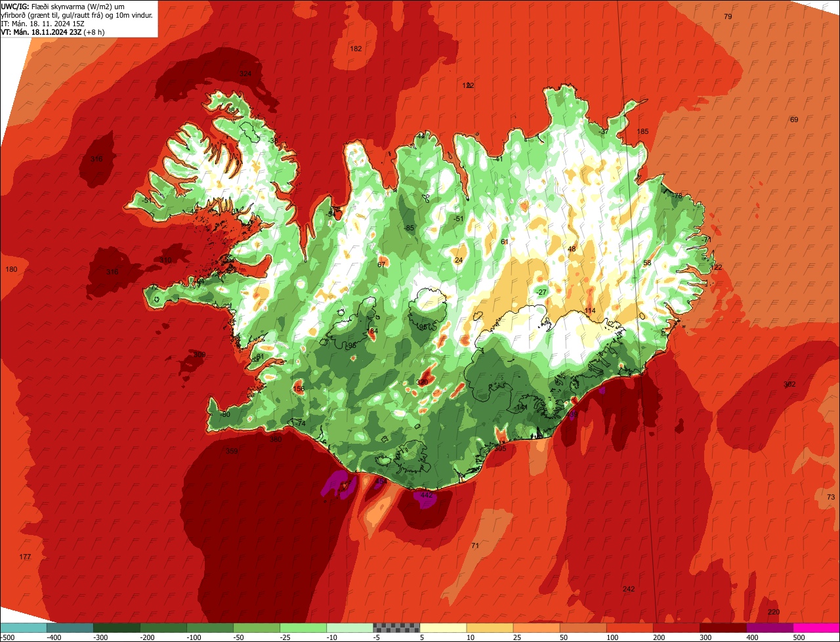
Task: Click the map value '61' in north-central Iceland
Action: (x=505, y=242)
